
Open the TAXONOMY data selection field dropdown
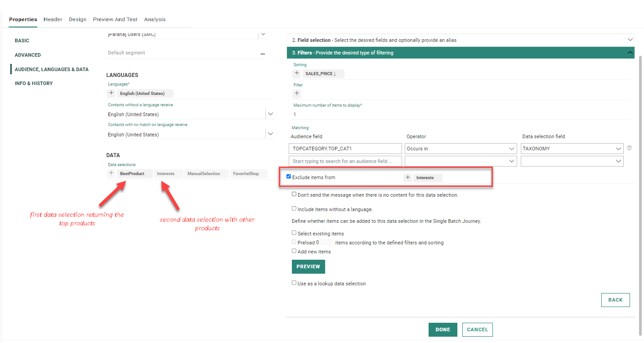coord(572,149)
